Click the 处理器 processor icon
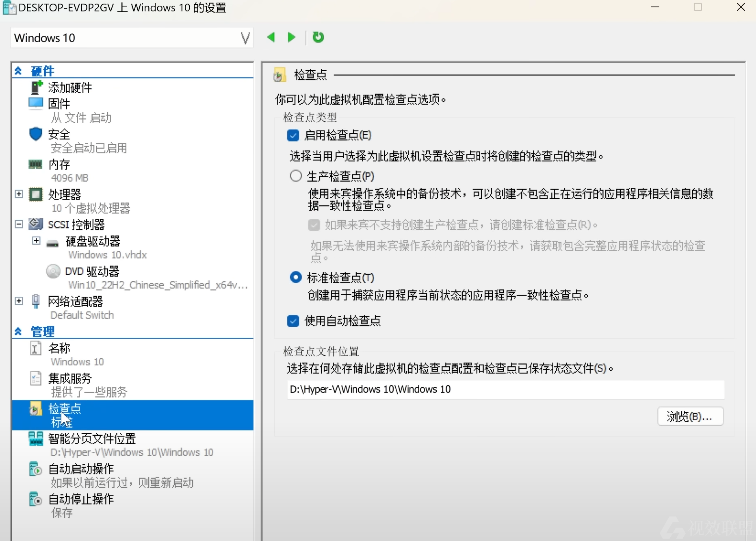This screenshot has height=541, width=756. coord(36,194)
